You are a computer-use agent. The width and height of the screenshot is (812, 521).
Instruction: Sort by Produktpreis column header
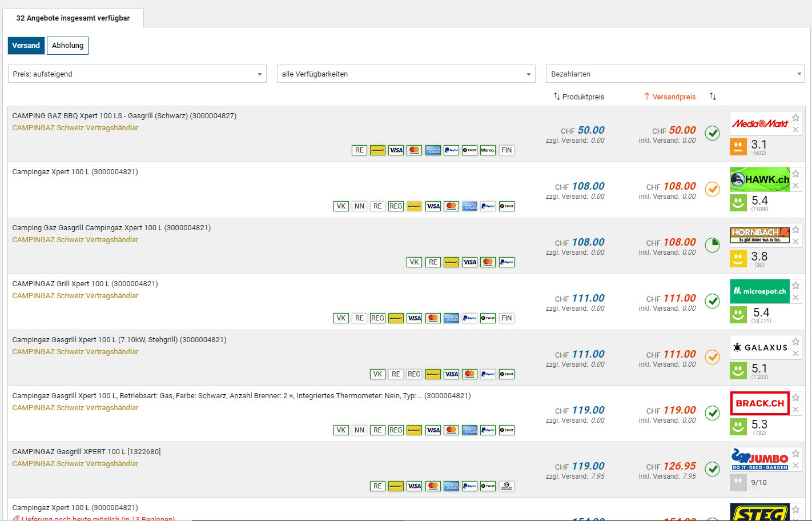579,97
